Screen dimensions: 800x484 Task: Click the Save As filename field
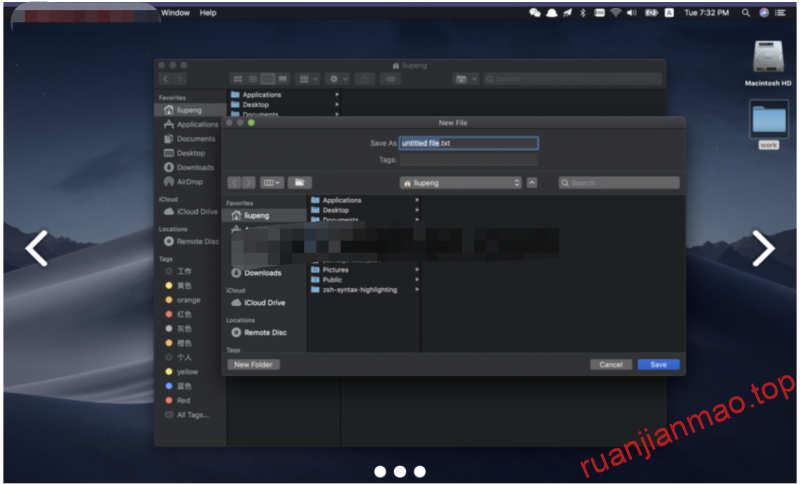tap(468, 143)
